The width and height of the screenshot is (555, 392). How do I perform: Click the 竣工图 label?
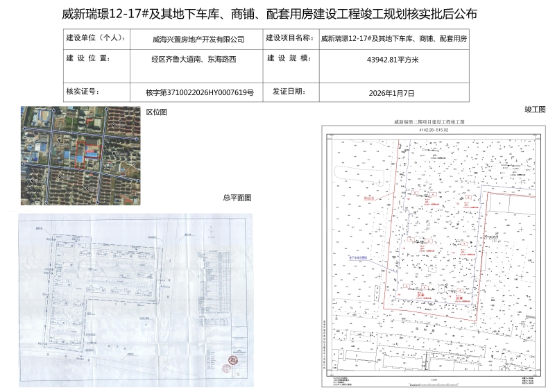tap(535, 110)
